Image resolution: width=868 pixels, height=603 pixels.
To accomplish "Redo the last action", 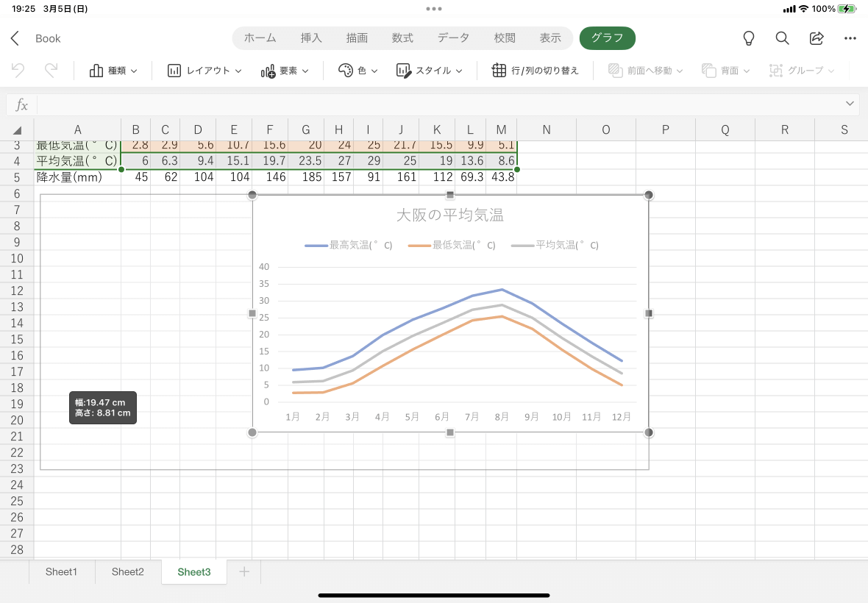I will tap(51, 71).
